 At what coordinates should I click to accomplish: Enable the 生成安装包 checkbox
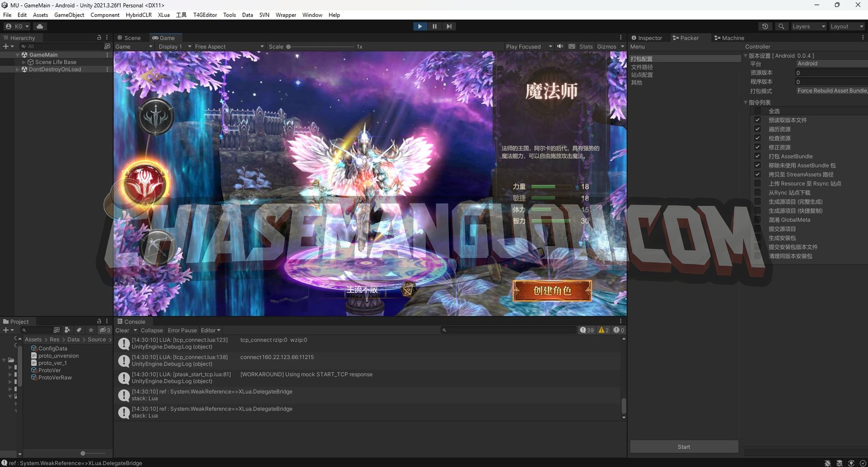[757, 238]
